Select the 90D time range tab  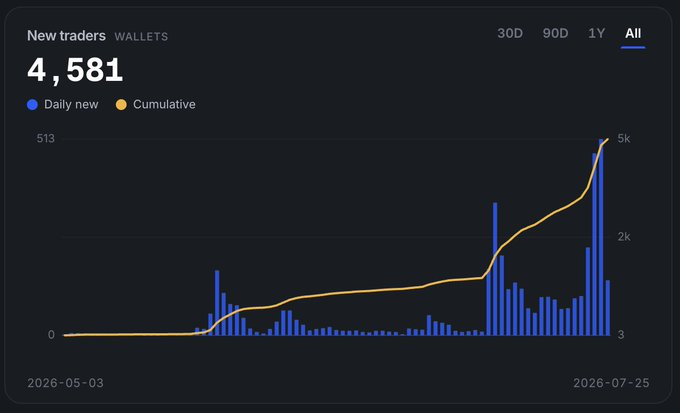(x=556, y=33)
